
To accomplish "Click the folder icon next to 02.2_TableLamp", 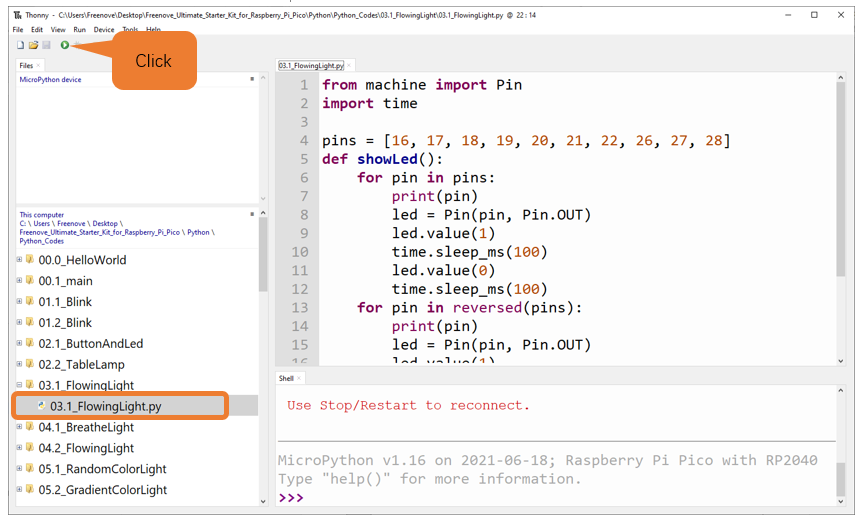I will (30, 364).
